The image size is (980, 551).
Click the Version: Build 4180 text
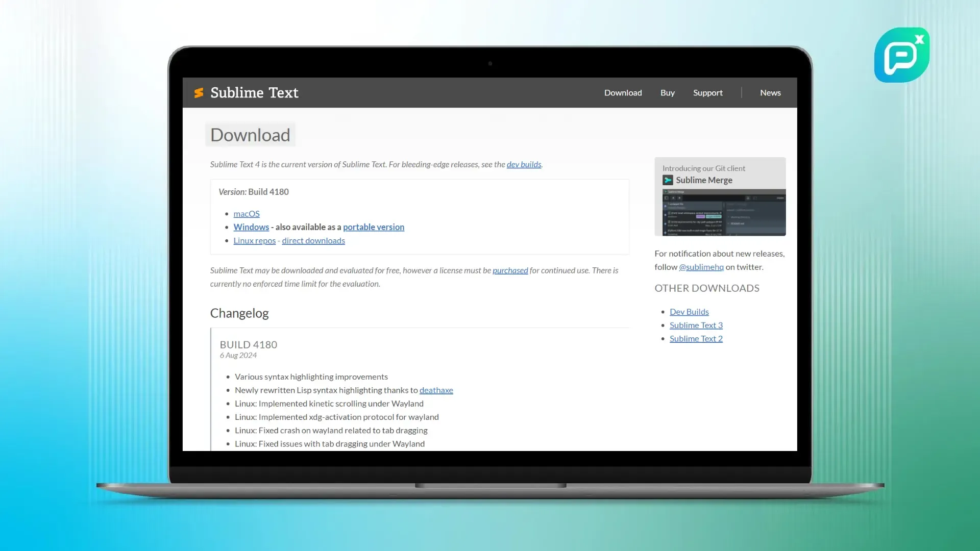click(253, 192)
